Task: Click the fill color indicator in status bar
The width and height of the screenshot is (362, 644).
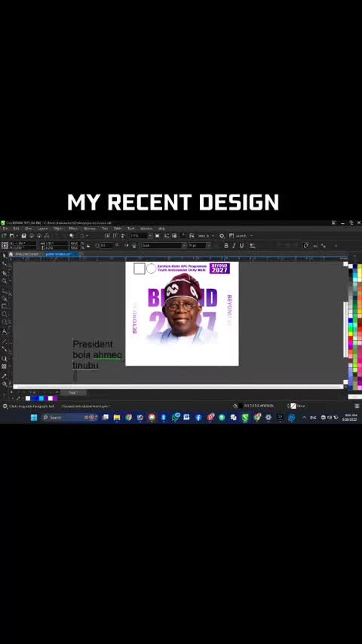Action: click(x=241, y=406)
